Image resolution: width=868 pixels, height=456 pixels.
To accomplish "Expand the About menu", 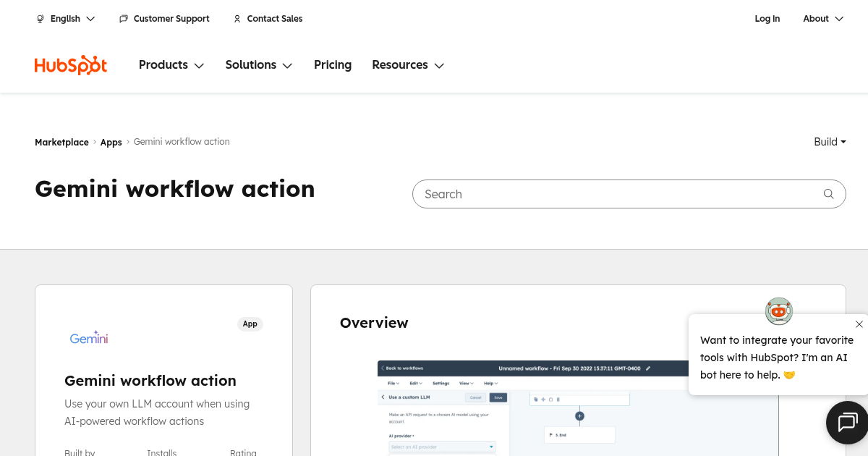I will pos(823,19).
